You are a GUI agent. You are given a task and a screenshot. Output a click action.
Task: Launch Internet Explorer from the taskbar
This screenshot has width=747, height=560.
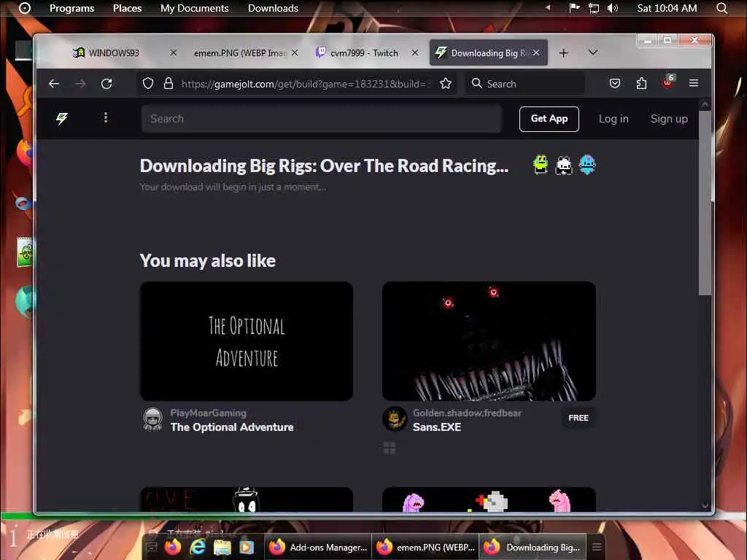pyautogui.click(x=198, y=547)
